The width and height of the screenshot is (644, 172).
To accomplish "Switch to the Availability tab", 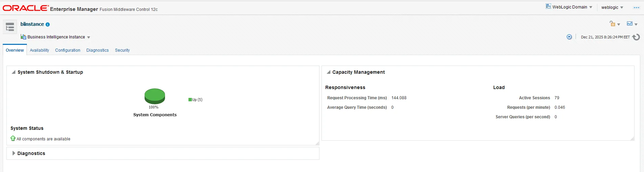I will (39, 50).
